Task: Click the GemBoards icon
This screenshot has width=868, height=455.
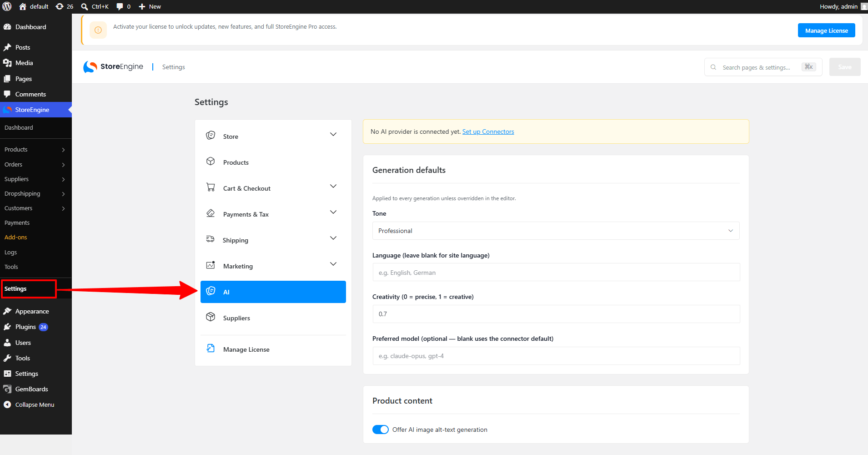Action: click(7, 389)
